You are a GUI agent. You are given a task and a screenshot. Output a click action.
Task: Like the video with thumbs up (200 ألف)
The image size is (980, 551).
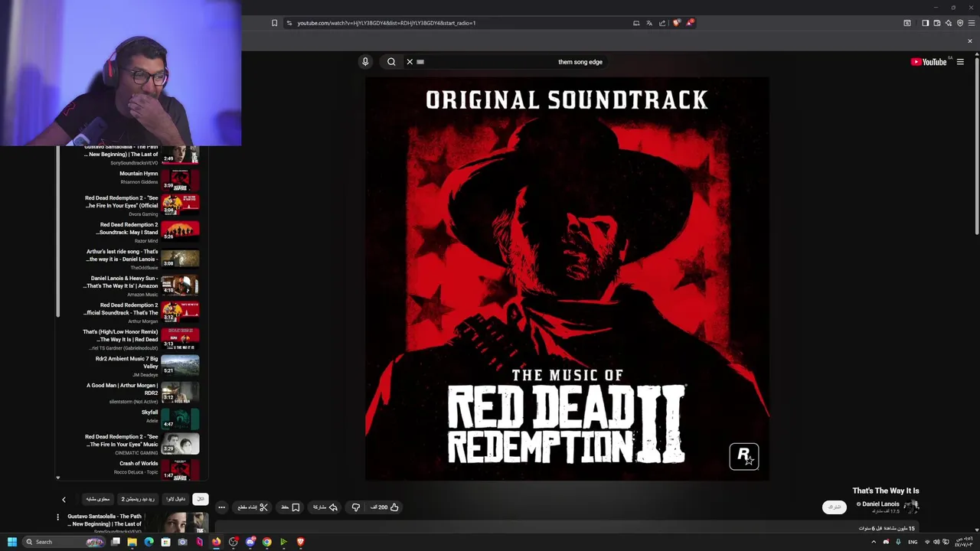(x=385, y=507)
